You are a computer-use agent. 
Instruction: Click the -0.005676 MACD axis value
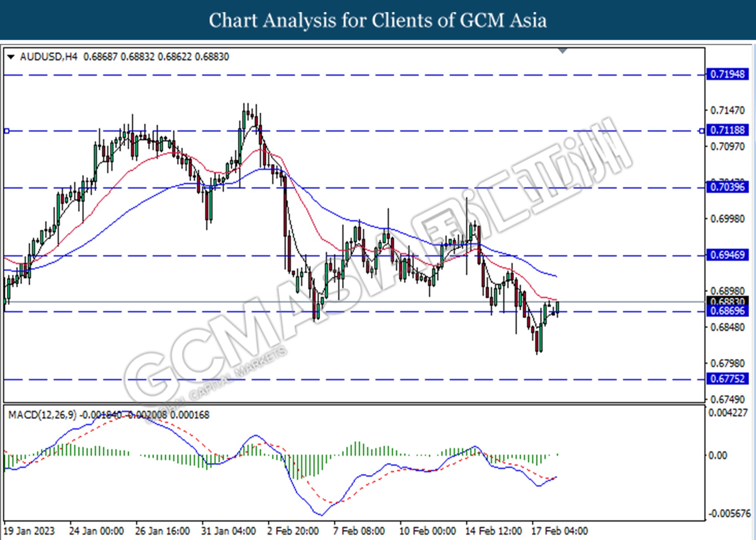(x=729, y=514)
